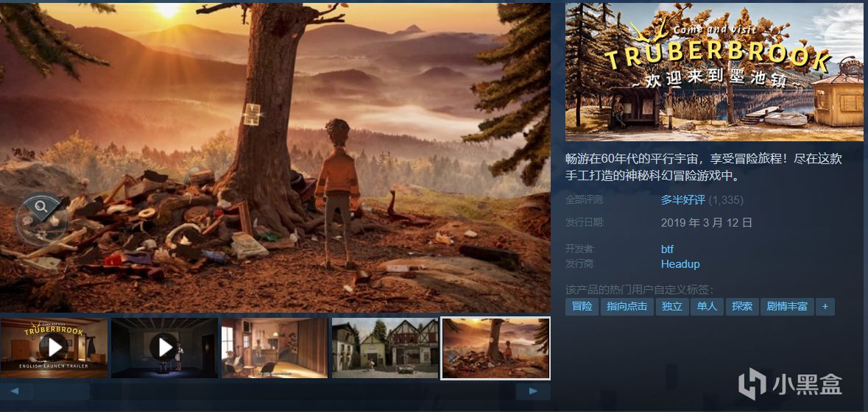868x412 pixels.
Task: Select the 独立 tag
Action: pos(671,306)
